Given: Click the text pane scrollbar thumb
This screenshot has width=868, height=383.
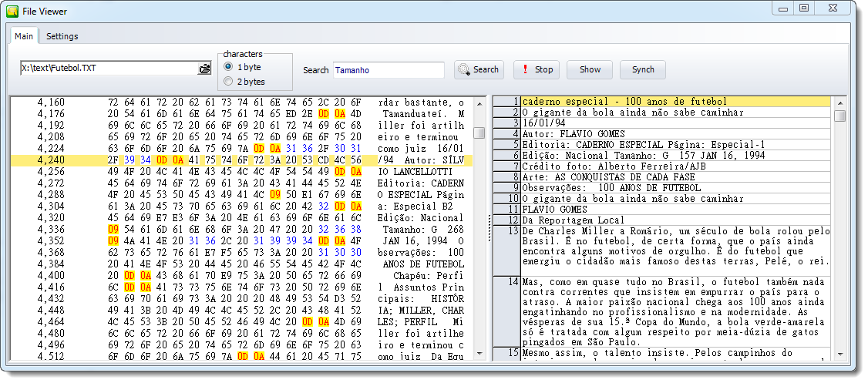Looking at the screenshot, I should 839,116.
